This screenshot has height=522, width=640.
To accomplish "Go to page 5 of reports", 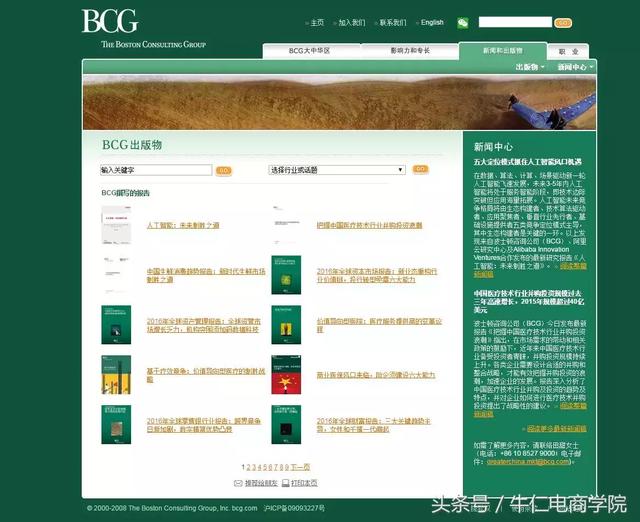I will pyautogui.click(x=264, y=467).
